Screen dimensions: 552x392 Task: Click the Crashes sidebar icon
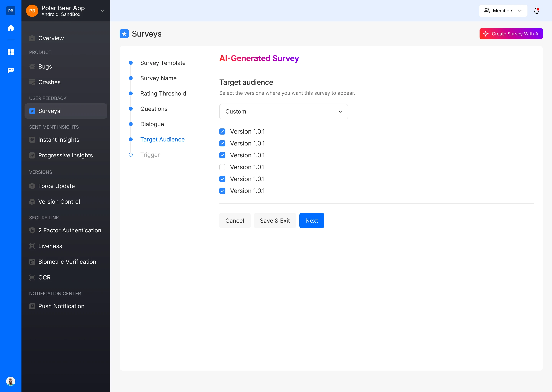pos(32,82)
